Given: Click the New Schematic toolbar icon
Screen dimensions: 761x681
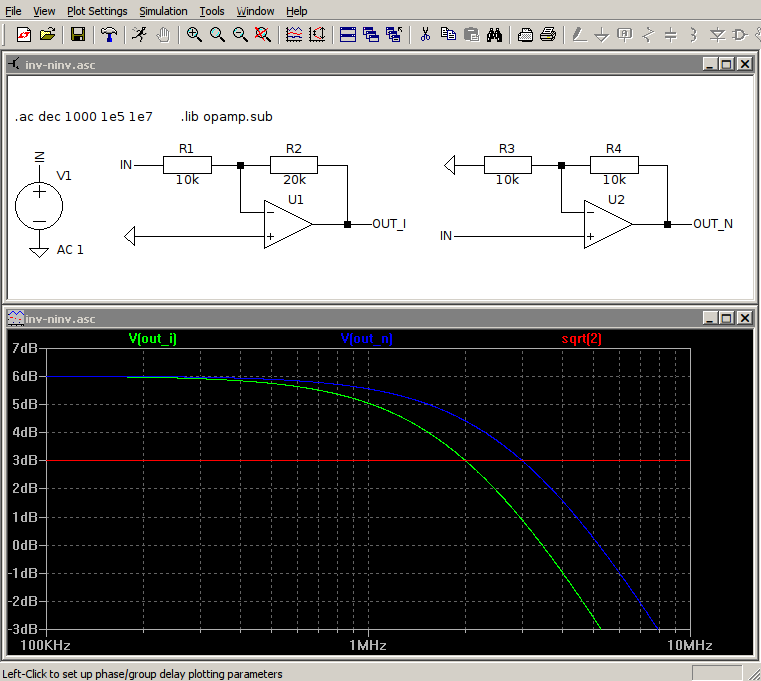Looking at the screenshot, I should 24,34.
